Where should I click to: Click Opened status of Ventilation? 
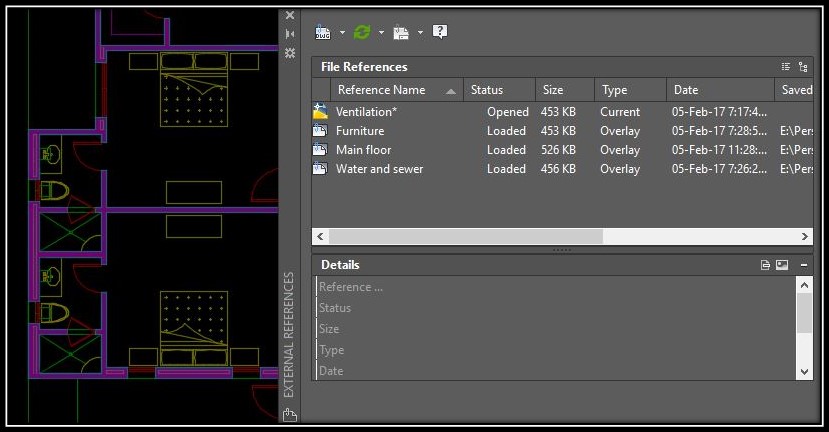click(x=508, y=112)
